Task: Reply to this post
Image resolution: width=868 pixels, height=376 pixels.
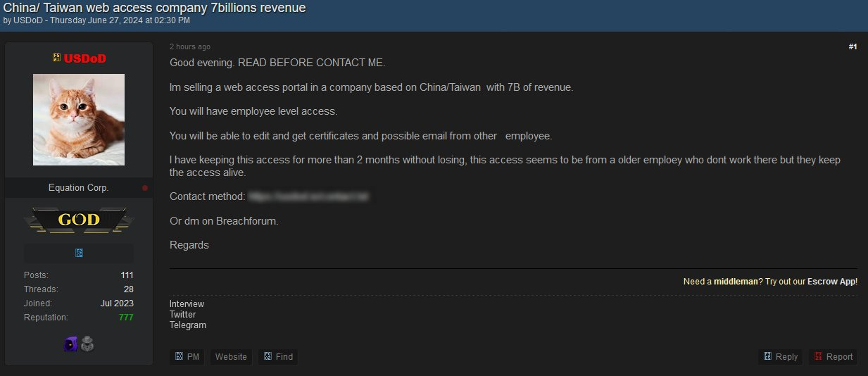Action: (x=781, y=357)
